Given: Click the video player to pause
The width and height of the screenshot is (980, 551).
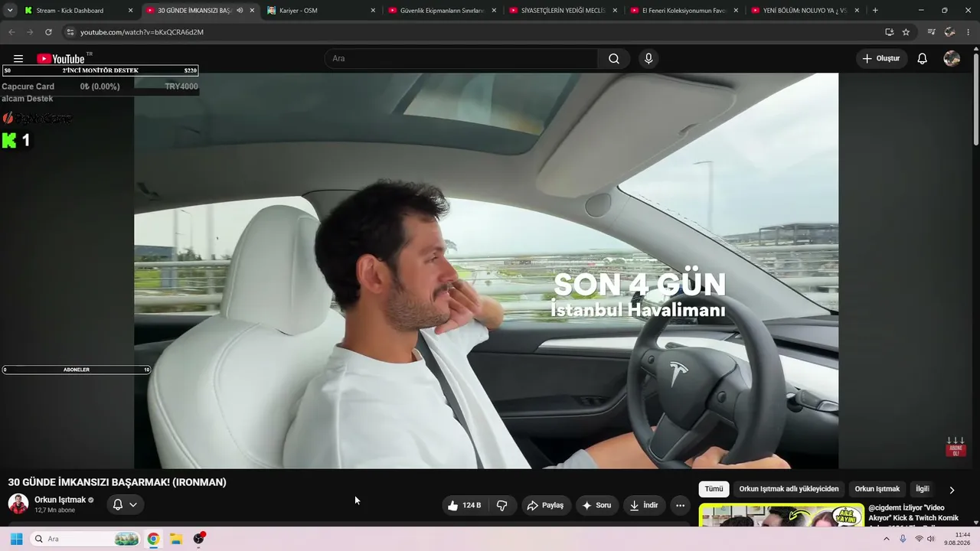Looking at the screenshot, I should coord(486,270).
